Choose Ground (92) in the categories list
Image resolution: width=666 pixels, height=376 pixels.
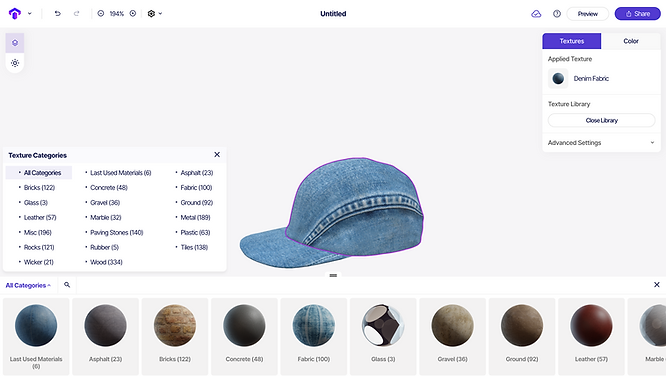(x=196, y=203)
